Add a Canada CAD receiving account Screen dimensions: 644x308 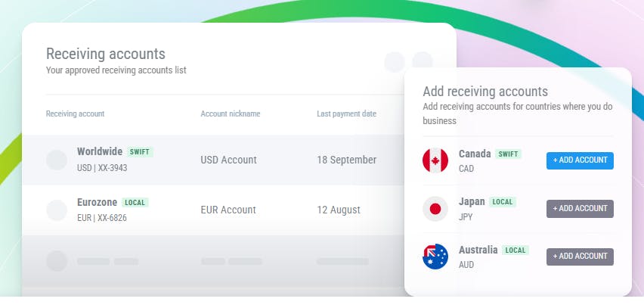[x=580, y=160]
